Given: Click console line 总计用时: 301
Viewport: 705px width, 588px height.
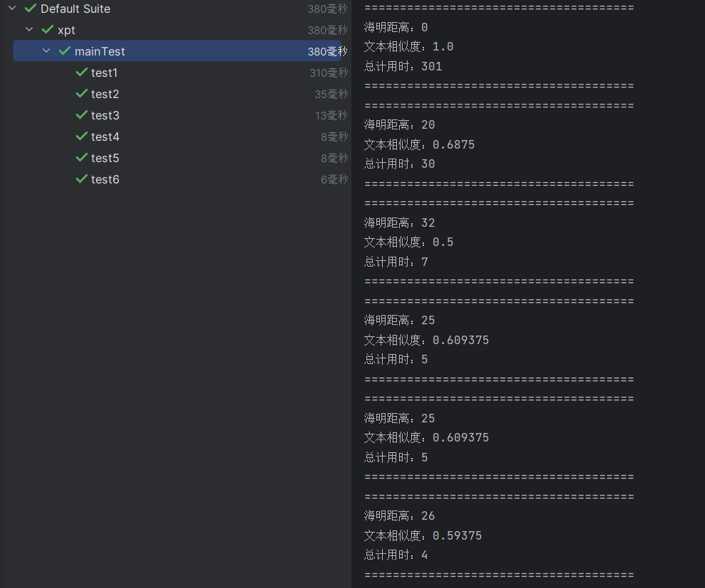Looking at the screenshot, I should pos(403,67).
